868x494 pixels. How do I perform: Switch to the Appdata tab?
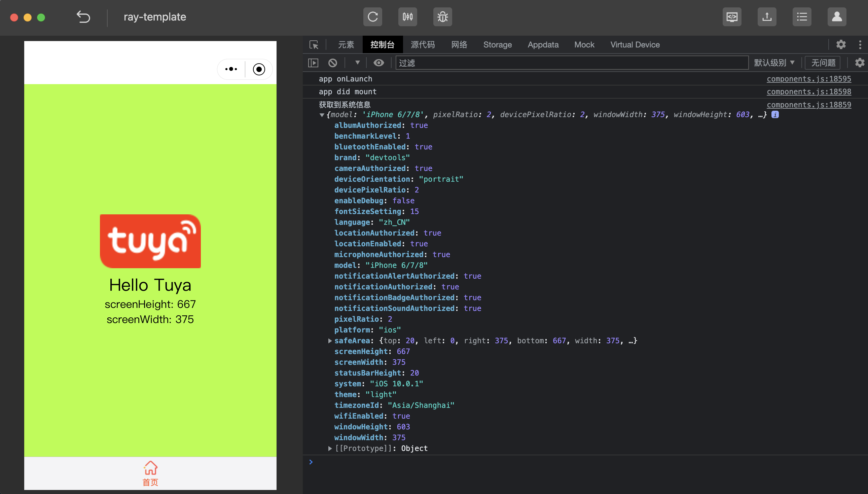[x=543, y=44]
